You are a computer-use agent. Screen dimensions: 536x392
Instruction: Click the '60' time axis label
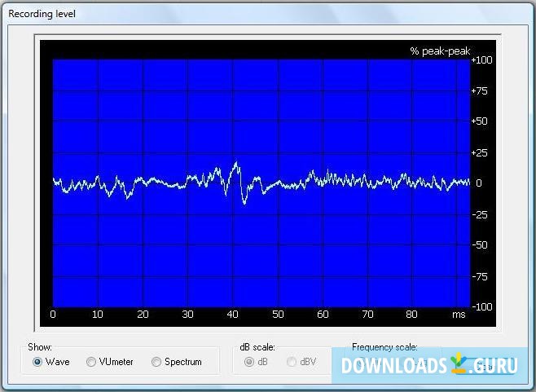323,314
